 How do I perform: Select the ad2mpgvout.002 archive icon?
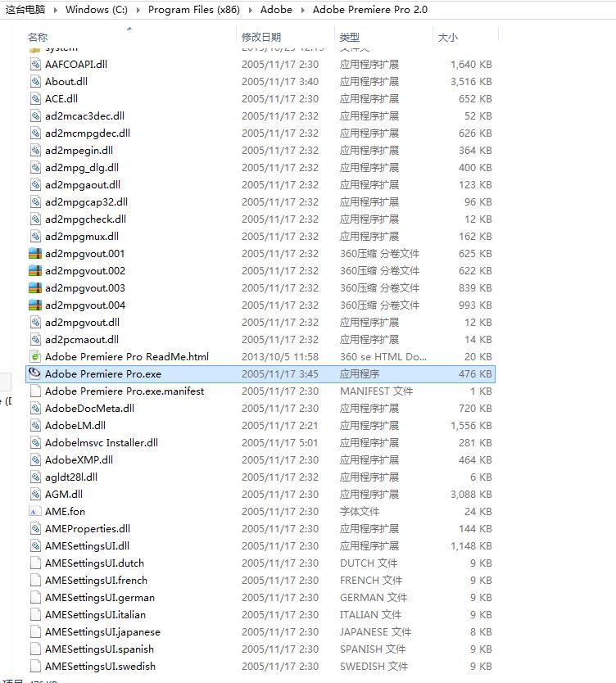tap(35, 271)
